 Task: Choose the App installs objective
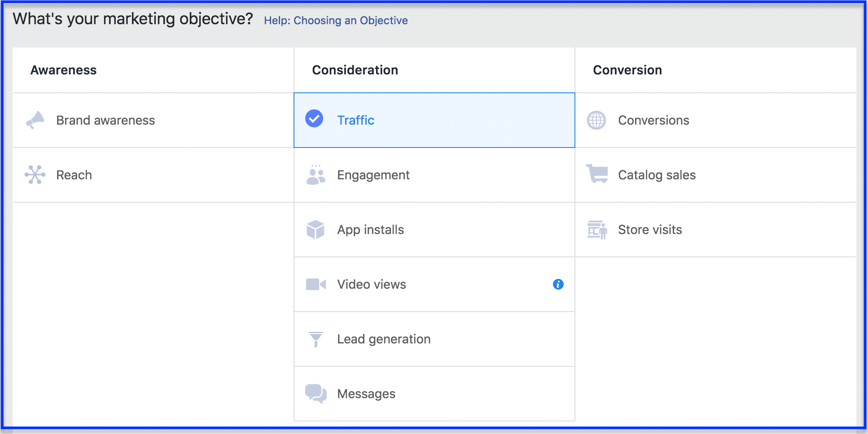[x=434, y=230]
